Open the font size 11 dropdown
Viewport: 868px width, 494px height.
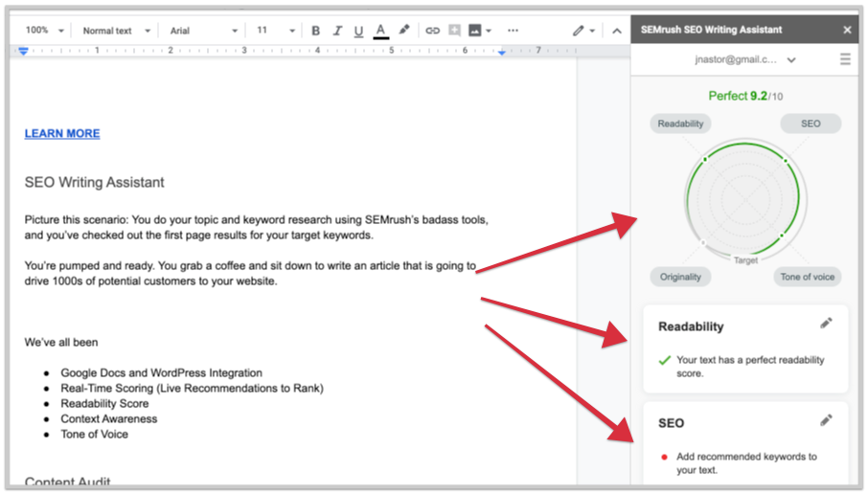[276, 31]
